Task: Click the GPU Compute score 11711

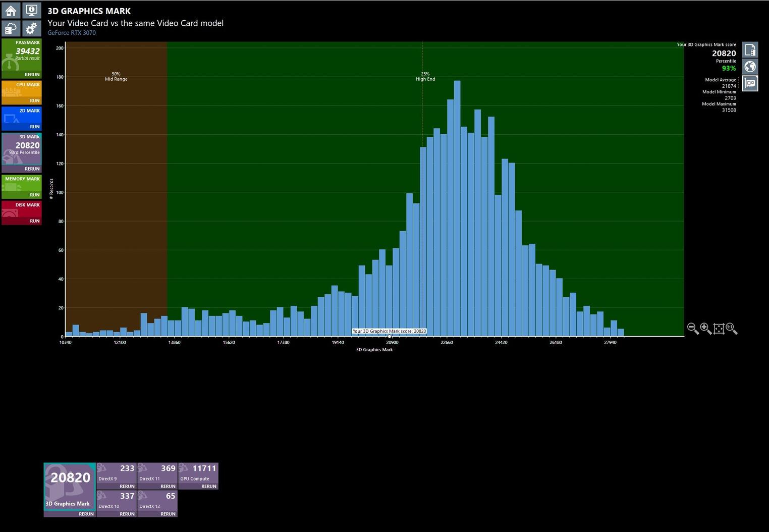Action: pos(204,468)
